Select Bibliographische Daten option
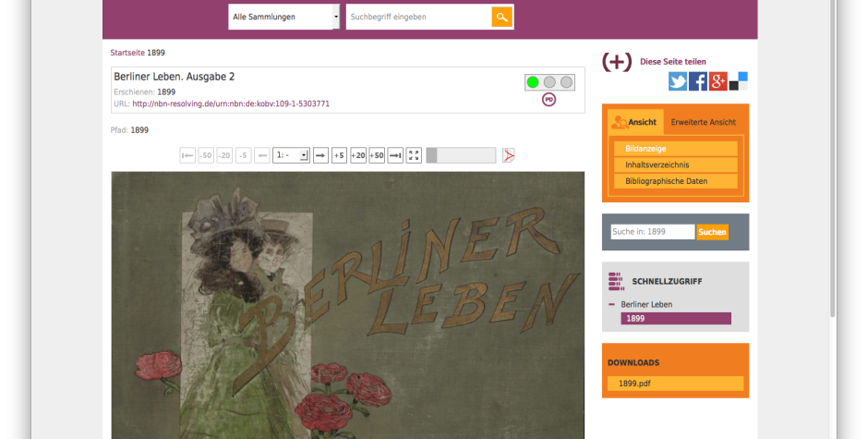Image resolution: width=868 pixels, height=439 pixels. (x=675, y=181)
